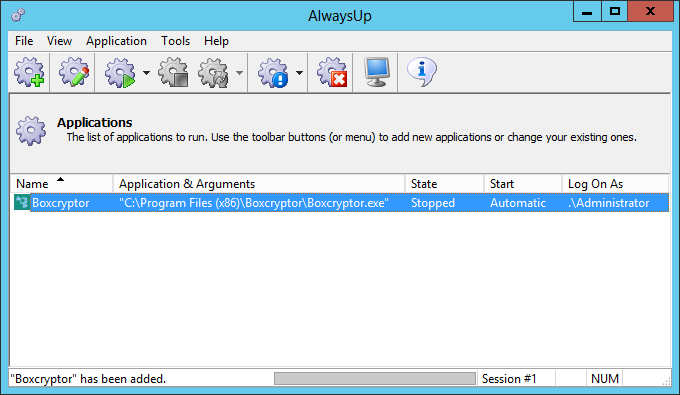Expand the report gear dropdown arrow

pos(299,72)
